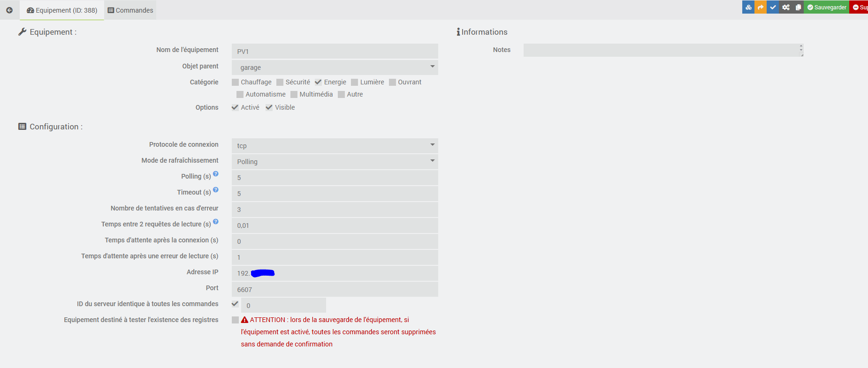Save with the Sauvegarder button

click(x=827, y=7)
